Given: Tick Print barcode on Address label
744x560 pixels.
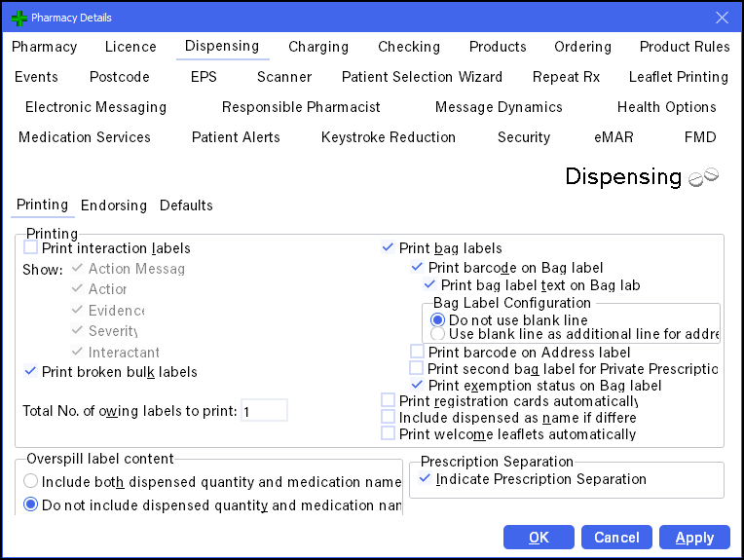Looking at the screenshot, I should (x=418, y=353).
